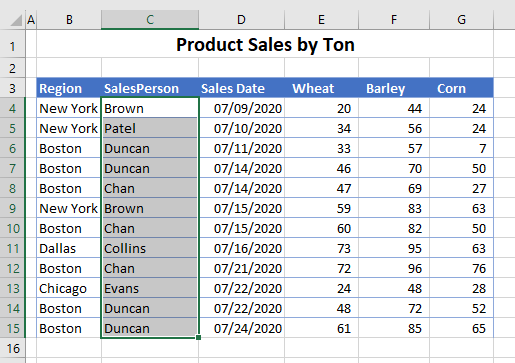Select the Dallas cell

point(69,248)
